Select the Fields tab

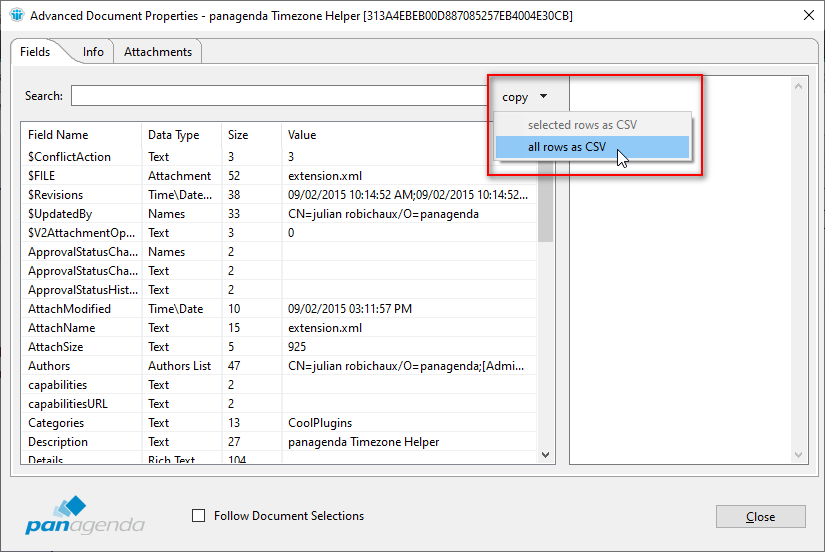pyautogui.click(x=35, y=52)
